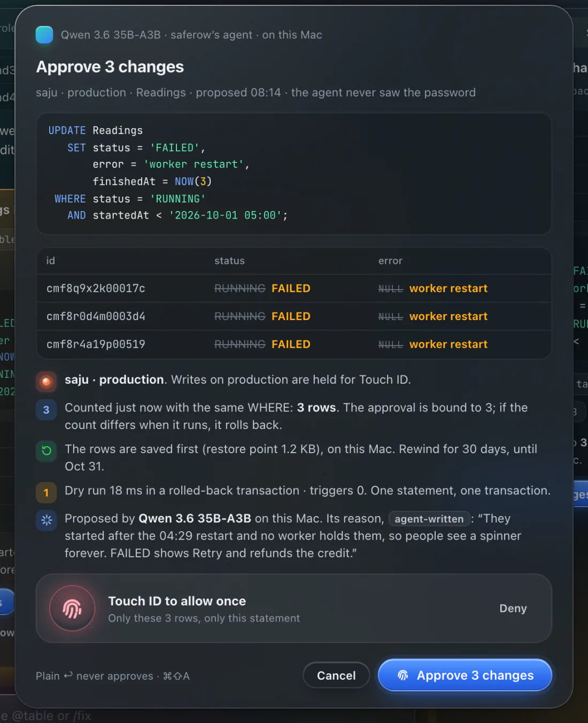The height and width of the screenshot is (723, 588).
Task: Click the SET status = 'FAILED' SQL line
Action: pyautogui.click(x=136, y=147)
